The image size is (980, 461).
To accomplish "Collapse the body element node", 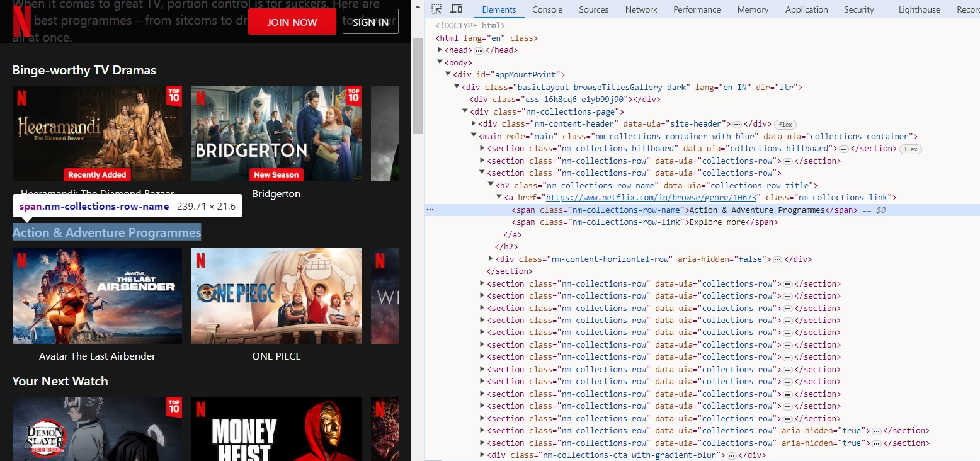I will click(440, 62).
